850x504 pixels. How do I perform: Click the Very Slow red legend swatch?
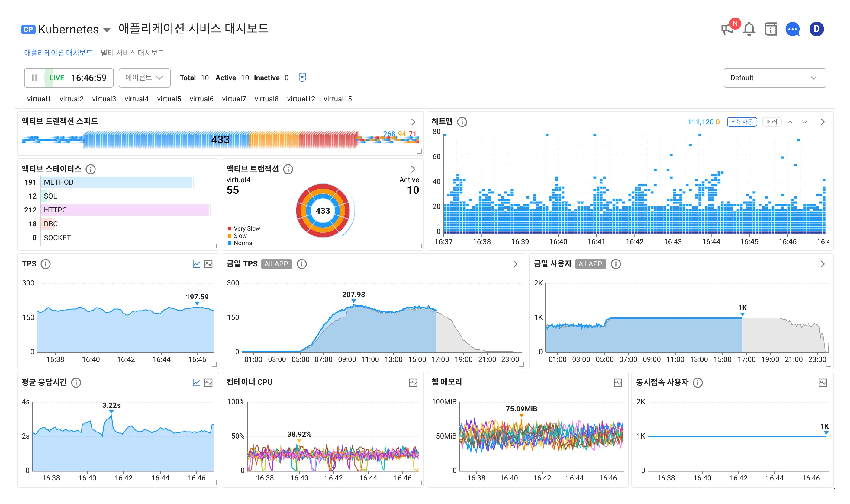click(x=229, y=228)
